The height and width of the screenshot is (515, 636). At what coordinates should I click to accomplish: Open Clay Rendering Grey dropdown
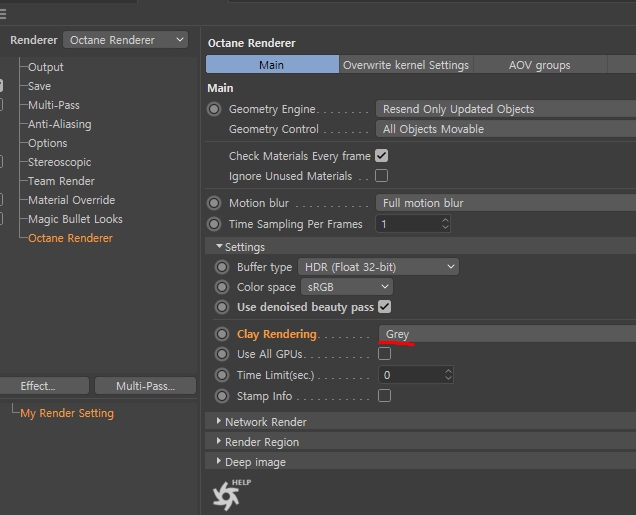(x=507, y=334)
